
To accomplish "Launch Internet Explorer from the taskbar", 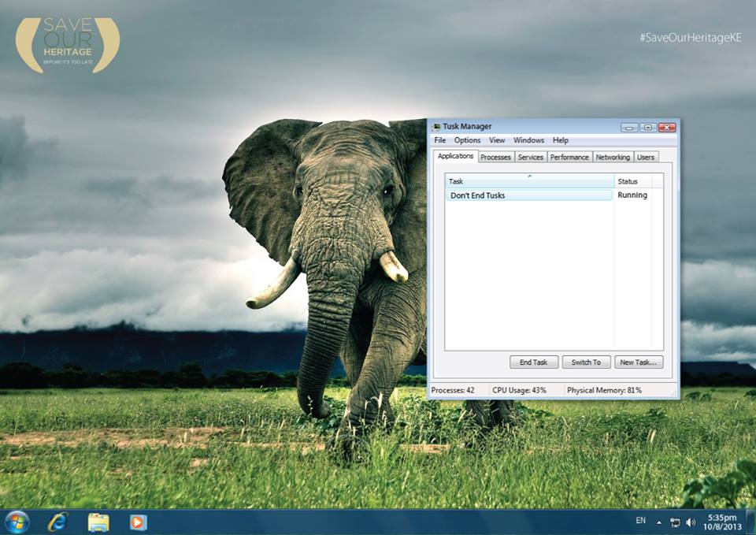I will tap(57, 522).
